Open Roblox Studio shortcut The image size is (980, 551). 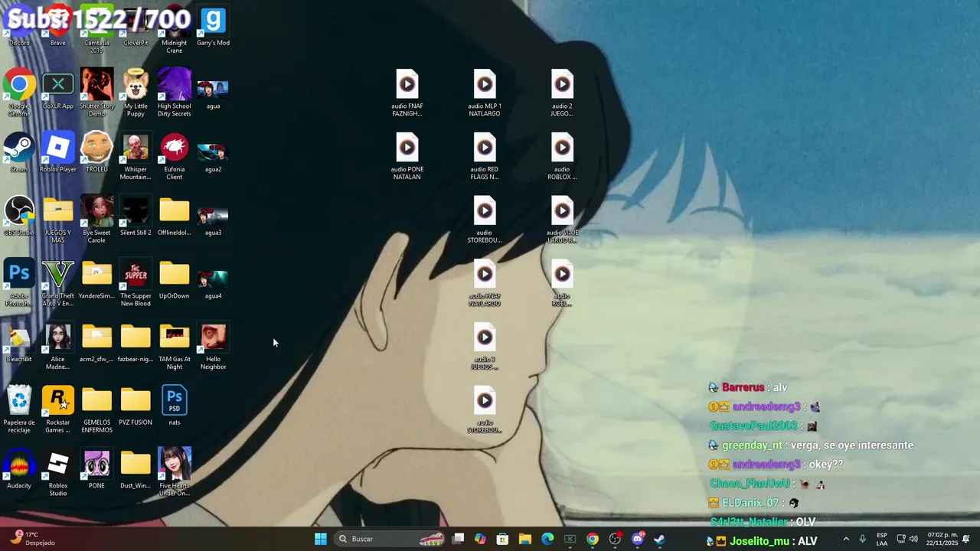pos(58,473)
